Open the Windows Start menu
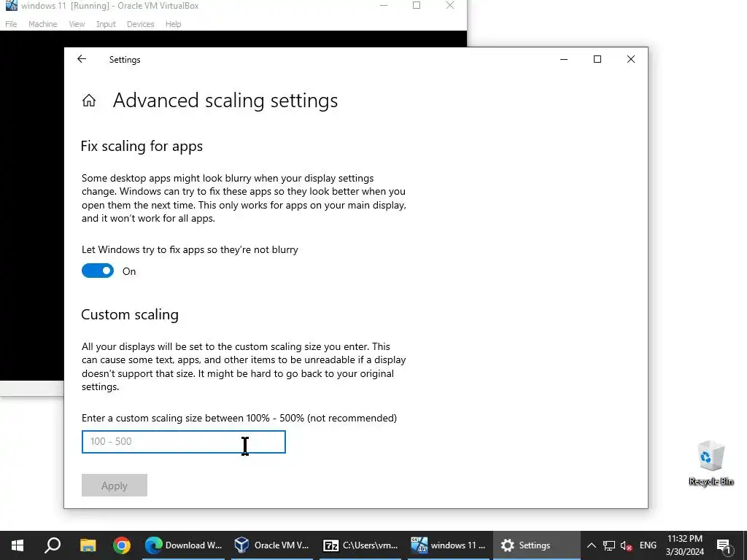The width and height of the screenshot is (747, 560). (x=18, y=545)
